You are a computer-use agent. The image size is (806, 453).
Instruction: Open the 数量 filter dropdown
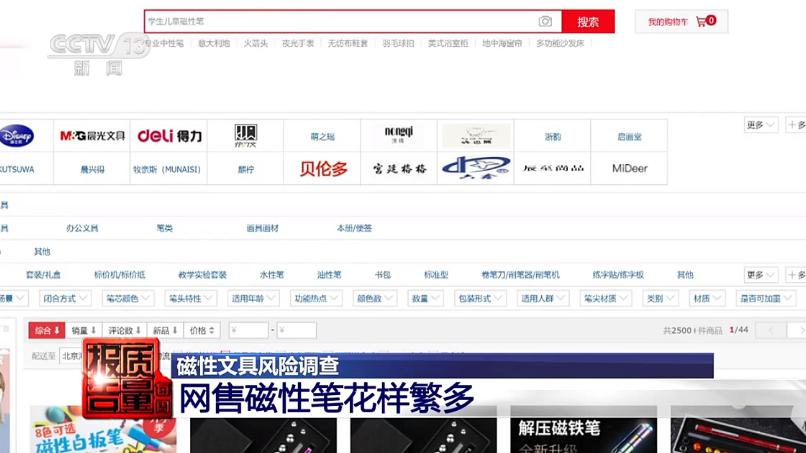pyautogui.click(x=426, y=298)
